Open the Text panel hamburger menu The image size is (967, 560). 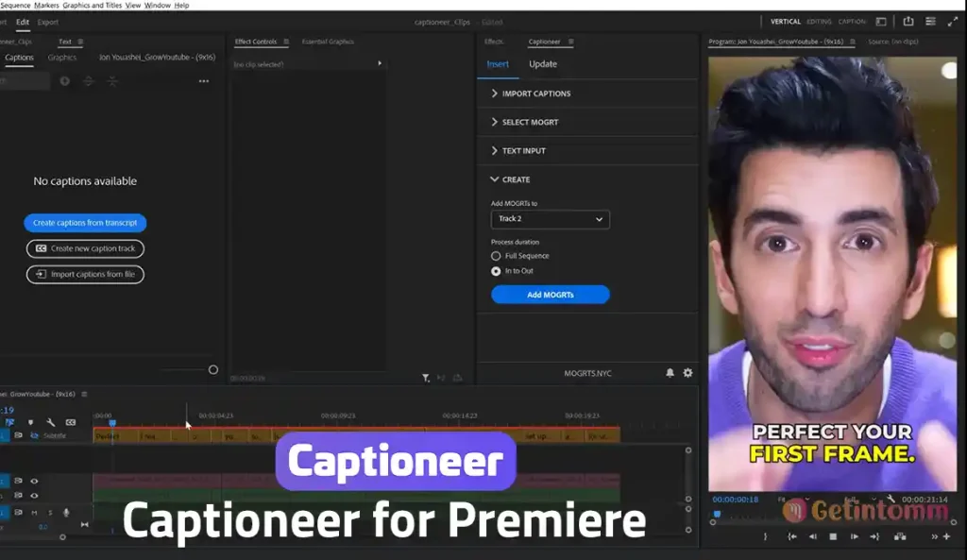tap(80, 42)
